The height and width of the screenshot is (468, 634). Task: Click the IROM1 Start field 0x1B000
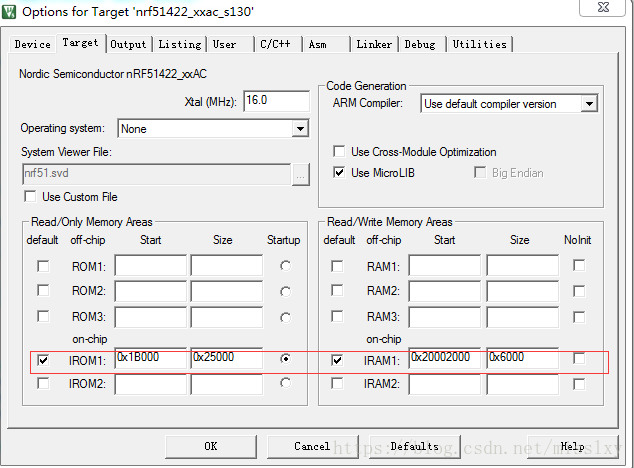pos(150,358)
